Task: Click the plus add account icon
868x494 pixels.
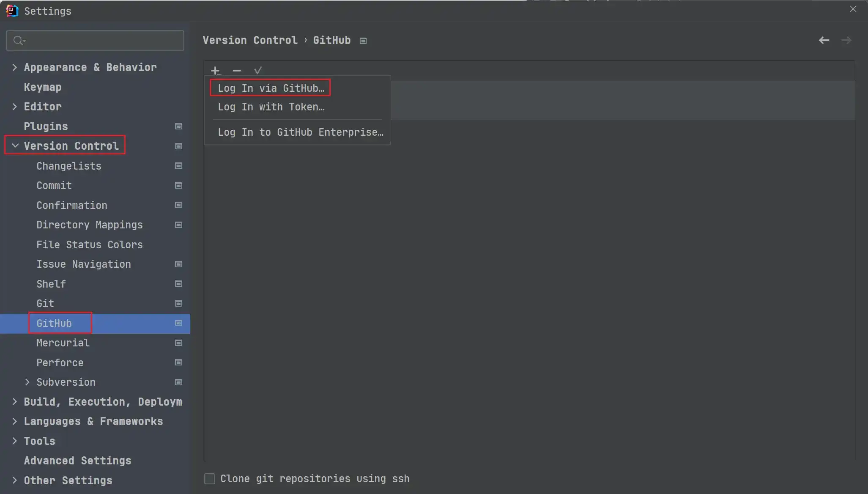Action: [216, 71]
